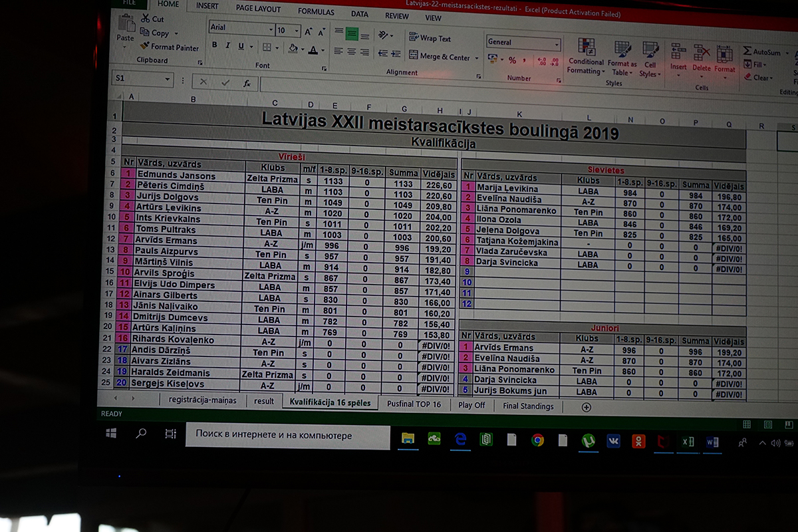Open the Name Box S1 dropdown
This screenshot has width=798, height=532.
pos(168,79)
